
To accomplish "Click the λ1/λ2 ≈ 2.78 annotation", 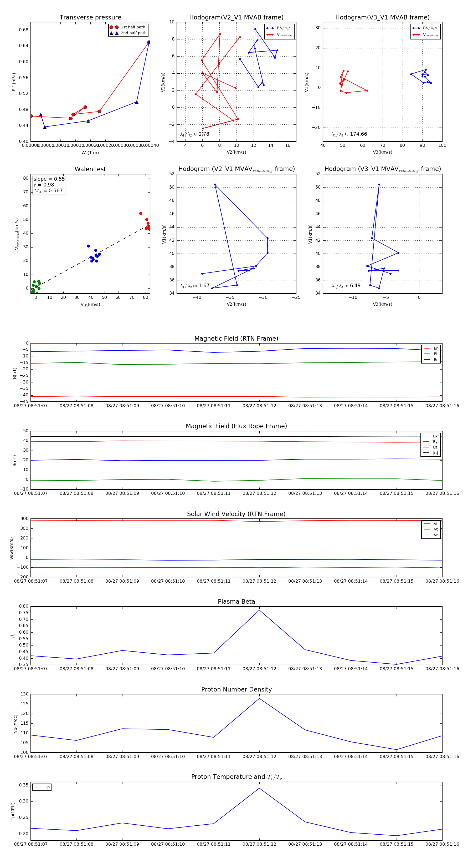I will [194, 134].
